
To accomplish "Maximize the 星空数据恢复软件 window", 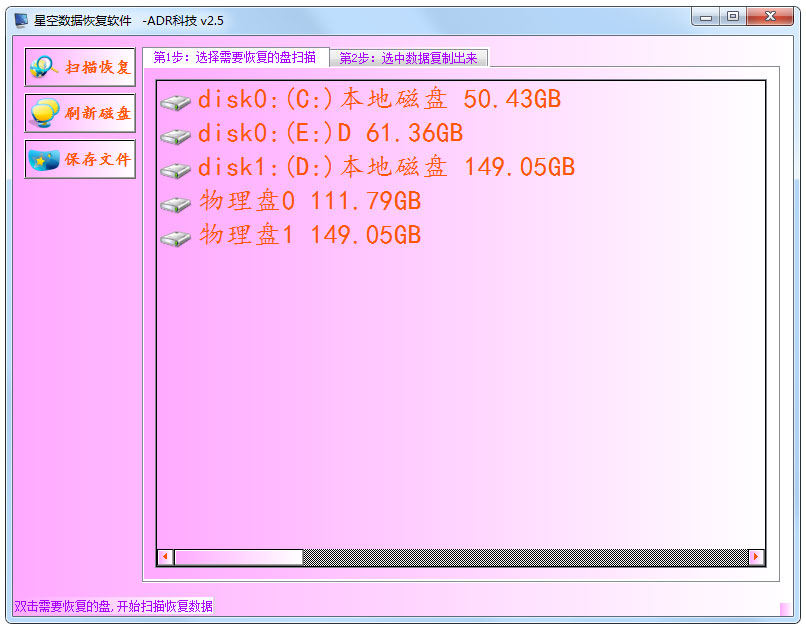I will tap(733, 17).
